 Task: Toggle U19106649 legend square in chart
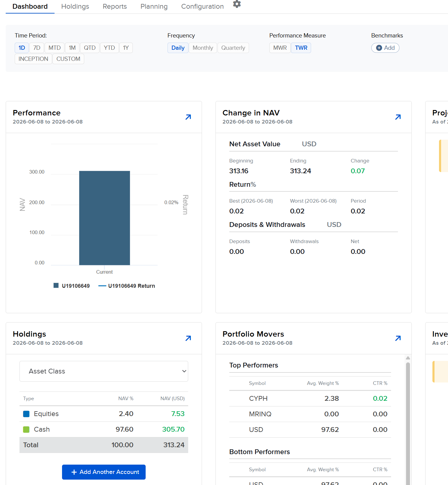pos(56,285)
